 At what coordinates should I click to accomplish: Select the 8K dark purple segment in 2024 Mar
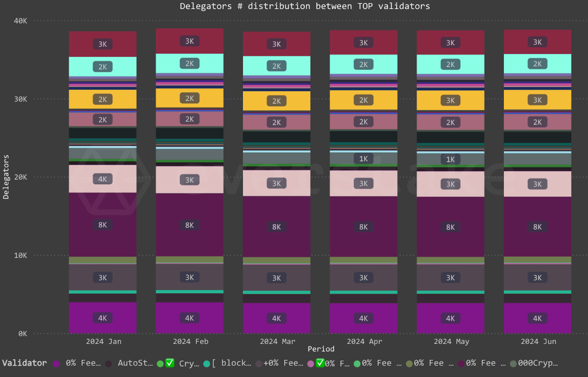pos(277,227)
